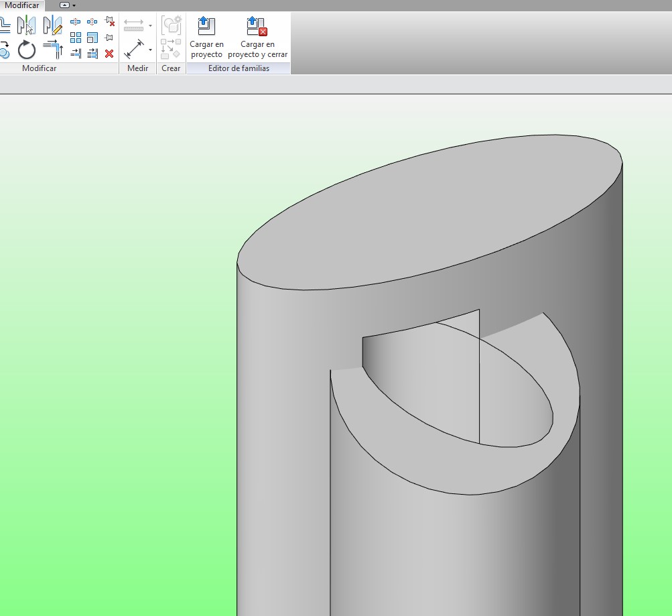Screen dimensions: 672x616
Task: Click Cargar en proyecto y cerrar
Action: [257, 38]
